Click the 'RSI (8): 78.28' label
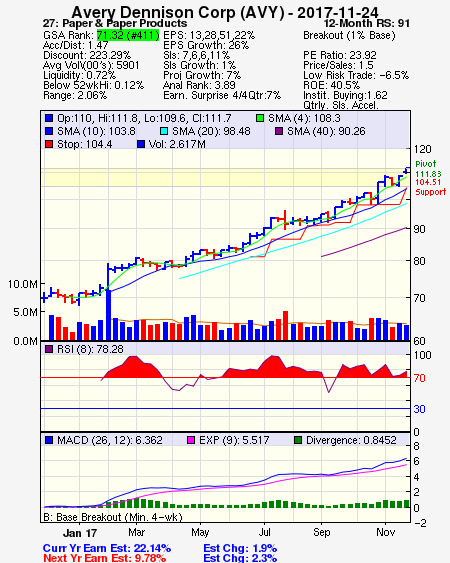This screenshot has height=563, width=450. coord(90,349)
